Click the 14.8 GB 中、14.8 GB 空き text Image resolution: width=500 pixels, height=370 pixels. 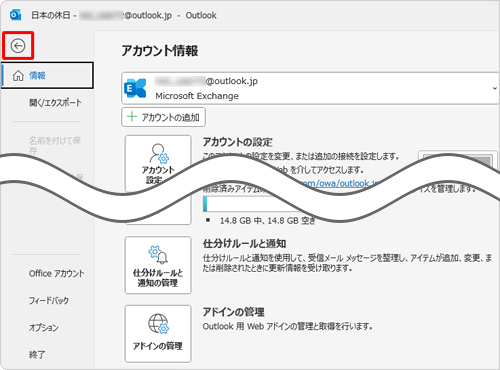click(x=267, y=221)
